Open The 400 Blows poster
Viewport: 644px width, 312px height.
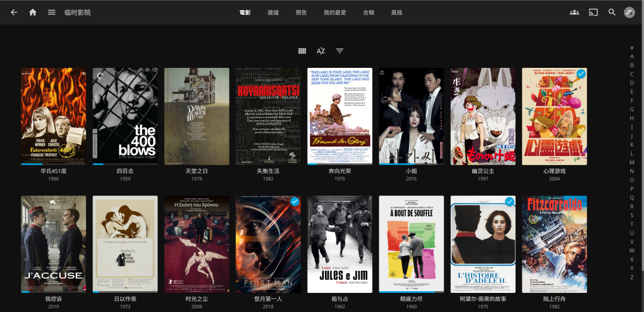(125, 117)
